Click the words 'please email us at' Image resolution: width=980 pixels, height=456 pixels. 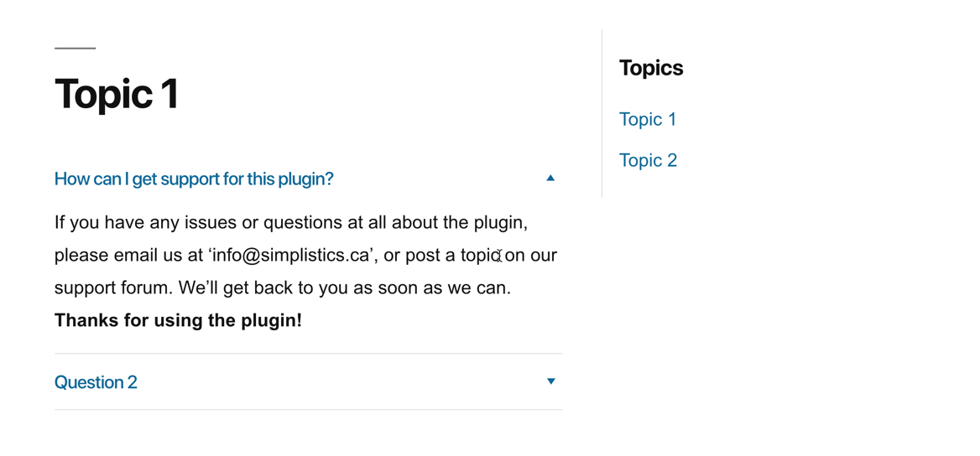128,256
